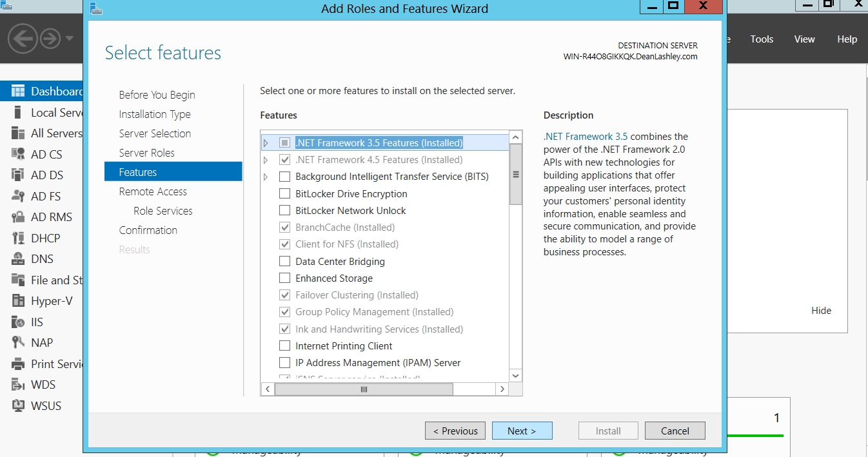
Task: Enable the BitLocker Drive Encryption checkbox
Action: click(x=284, y=194)
